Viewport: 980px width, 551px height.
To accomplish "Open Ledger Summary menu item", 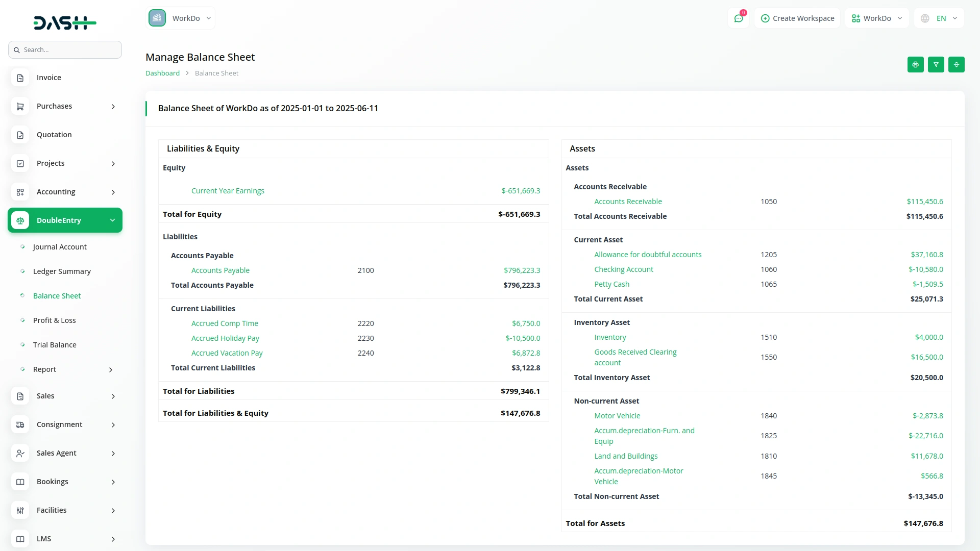I will point(62,271).
